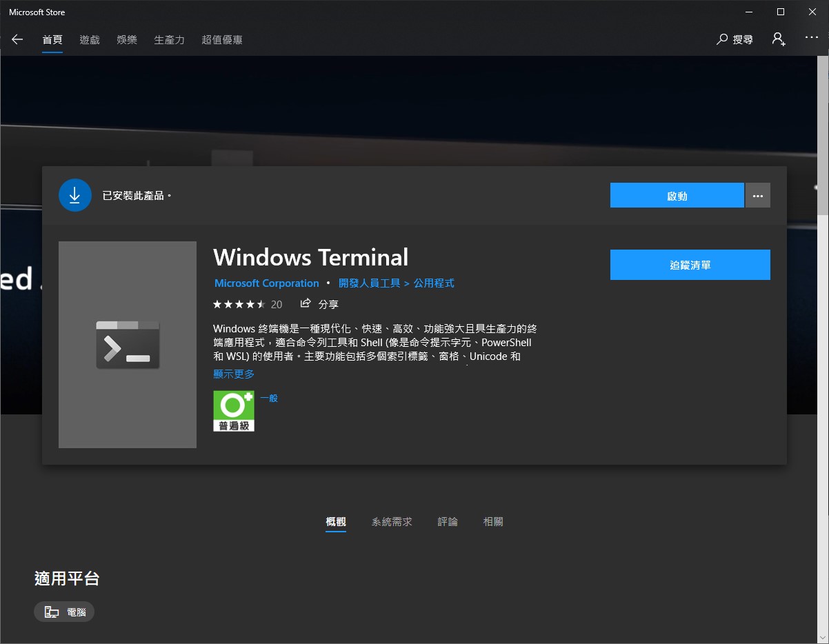
Task: Open the user account icon
Action: pyautogui.click(x=779, y=39)
